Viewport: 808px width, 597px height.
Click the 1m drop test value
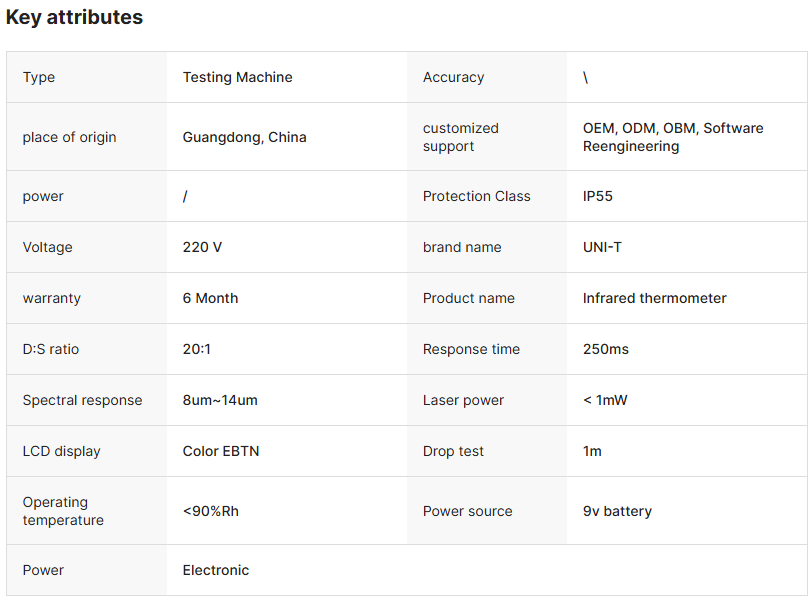(592, 451)
